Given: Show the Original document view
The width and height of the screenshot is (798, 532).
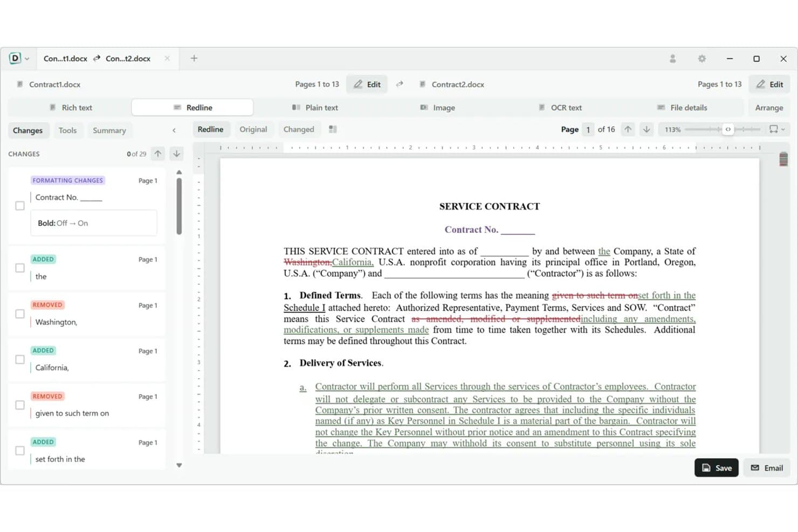Looking at the screenshot, I should pyautogui.click(x=253, y=129).
